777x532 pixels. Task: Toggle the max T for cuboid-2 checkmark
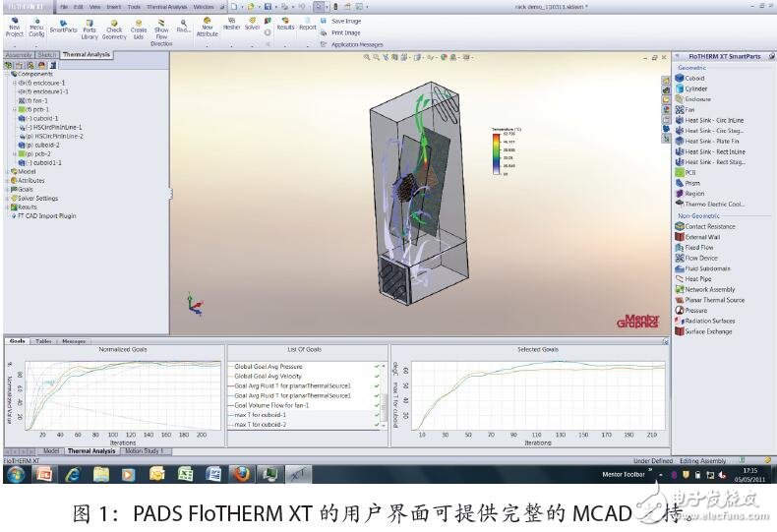376,425
